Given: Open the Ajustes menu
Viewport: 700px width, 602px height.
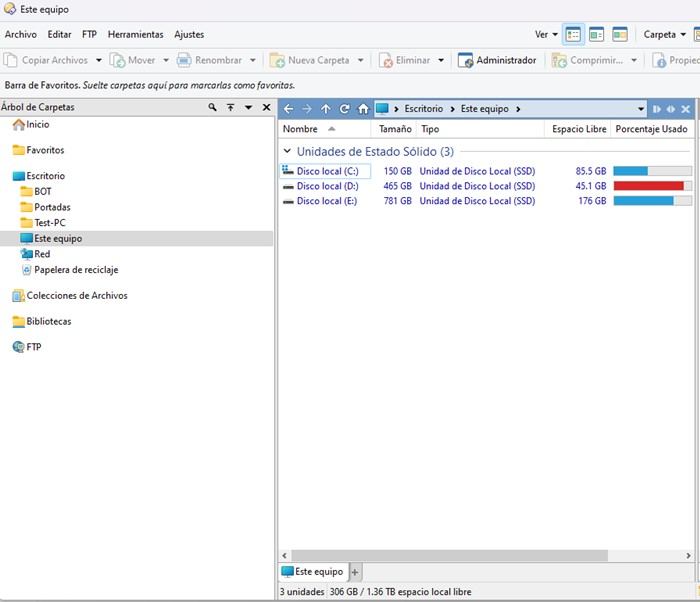Looking at the screenshot, I should tap(189, 34).
